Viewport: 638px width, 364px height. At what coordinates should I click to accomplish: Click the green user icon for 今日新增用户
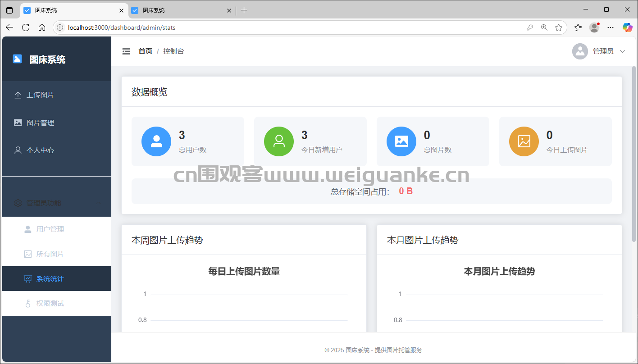coord(279,141)
